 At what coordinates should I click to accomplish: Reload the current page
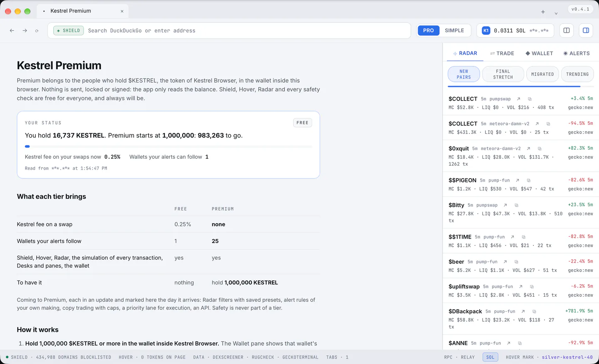tap(37, 31)
